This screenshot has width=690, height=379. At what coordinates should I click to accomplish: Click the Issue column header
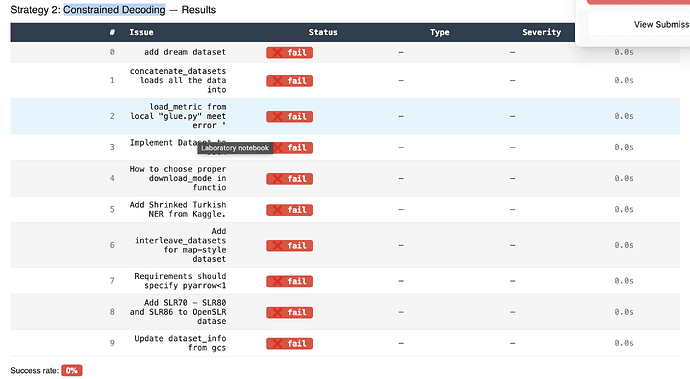point(141,32)
